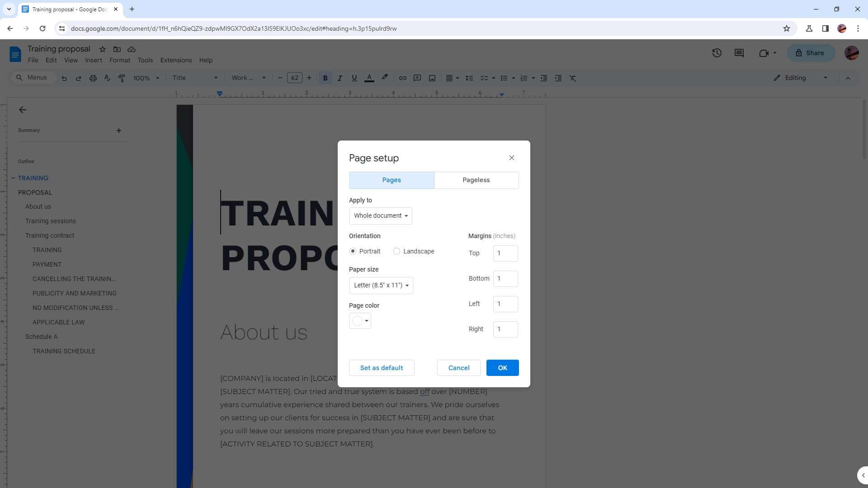Open the Extensions menu

coord(176,60)
